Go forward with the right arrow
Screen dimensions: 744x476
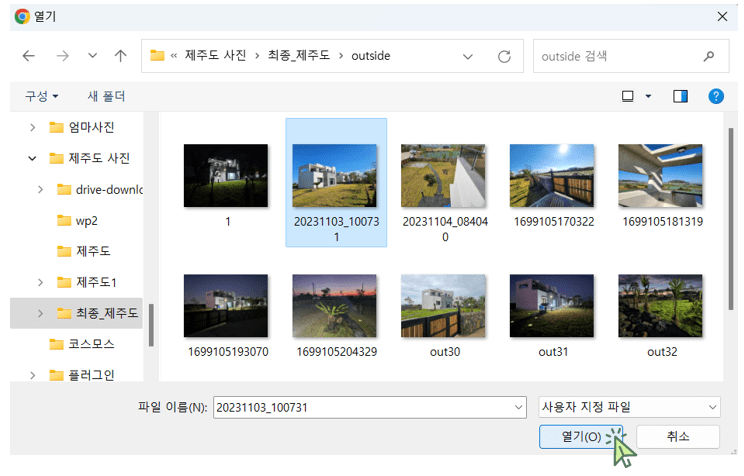pyautogui.click(x=62, y=56)
